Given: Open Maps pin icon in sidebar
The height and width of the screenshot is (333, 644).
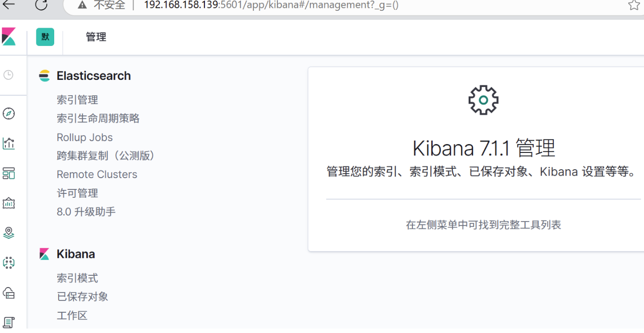Looking at the screenshot, I should coord(8,233).
